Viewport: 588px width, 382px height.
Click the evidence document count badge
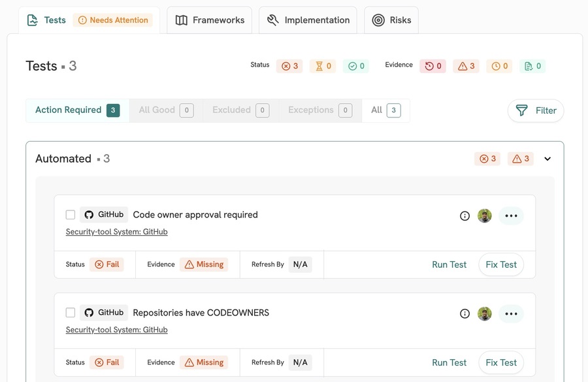pyautogui.click(x=532, y=66)
